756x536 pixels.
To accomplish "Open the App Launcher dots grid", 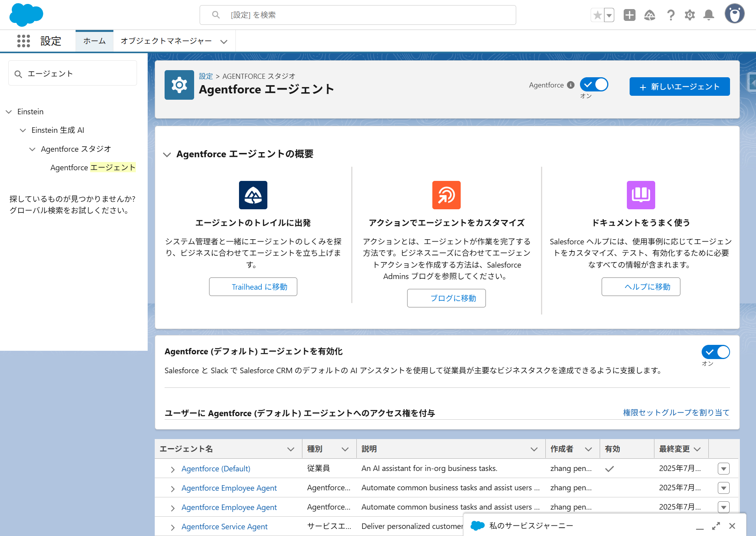I will pos(24,41).
